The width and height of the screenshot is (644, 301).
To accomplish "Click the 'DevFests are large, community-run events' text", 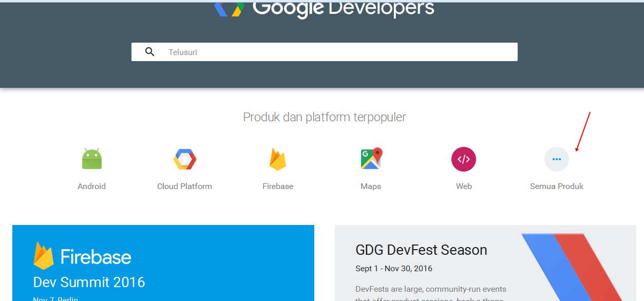I will click(431, 289).
